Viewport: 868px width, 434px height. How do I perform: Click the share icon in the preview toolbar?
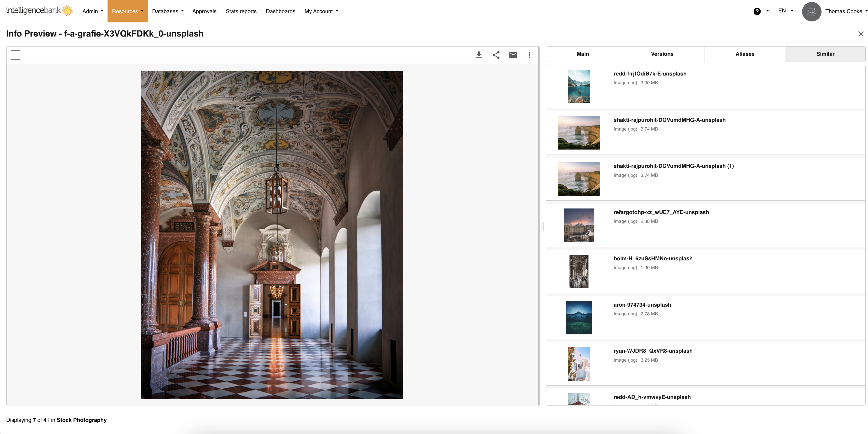pyautogui.click(x=496, y=55)
